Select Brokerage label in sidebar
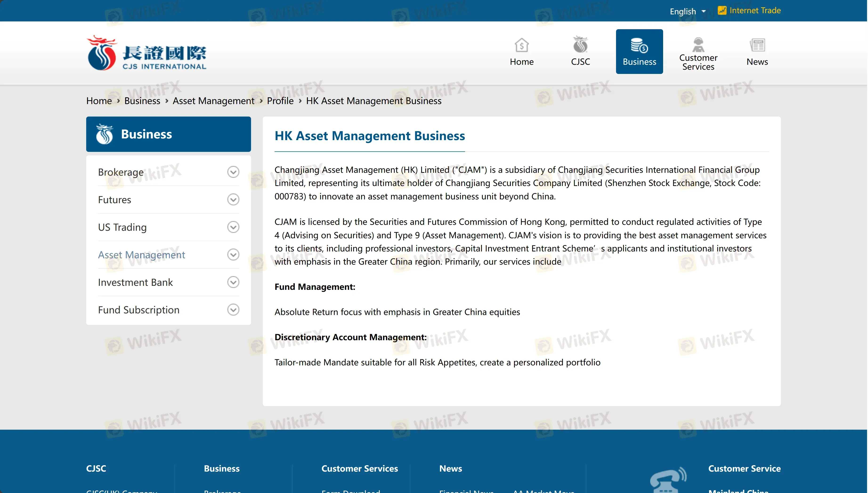Screen dimensions: 868x493 pyautogui.click(x=121, y=172)
